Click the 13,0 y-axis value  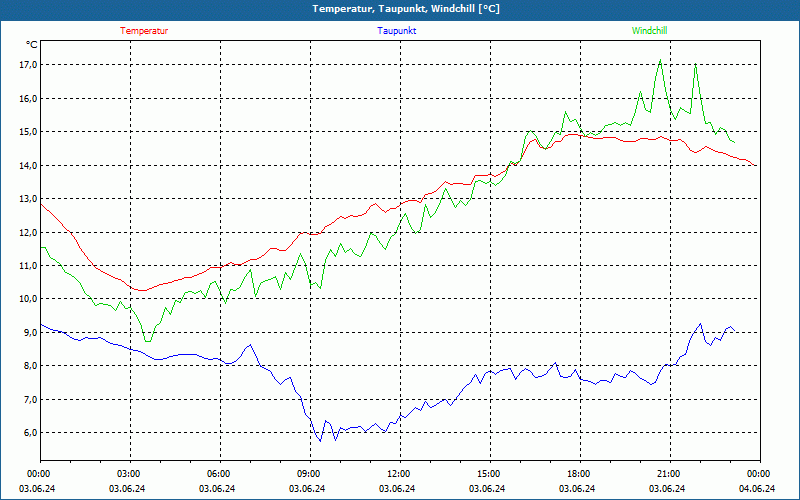29,198
